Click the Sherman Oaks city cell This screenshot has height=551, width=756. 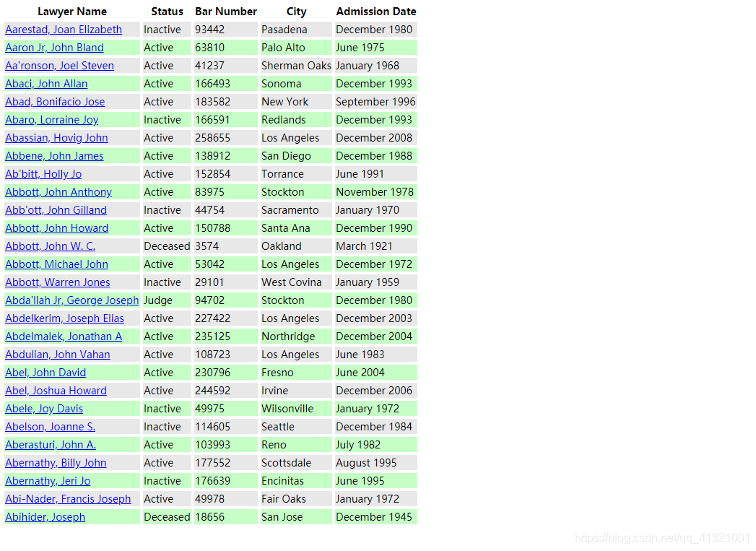click(296, 66)
